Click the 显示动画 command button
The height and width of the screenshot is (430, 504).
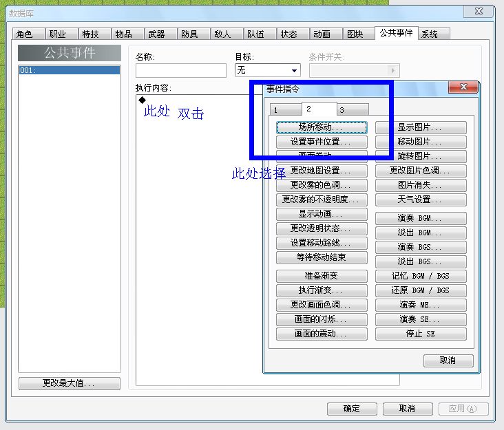coord(322,214)
